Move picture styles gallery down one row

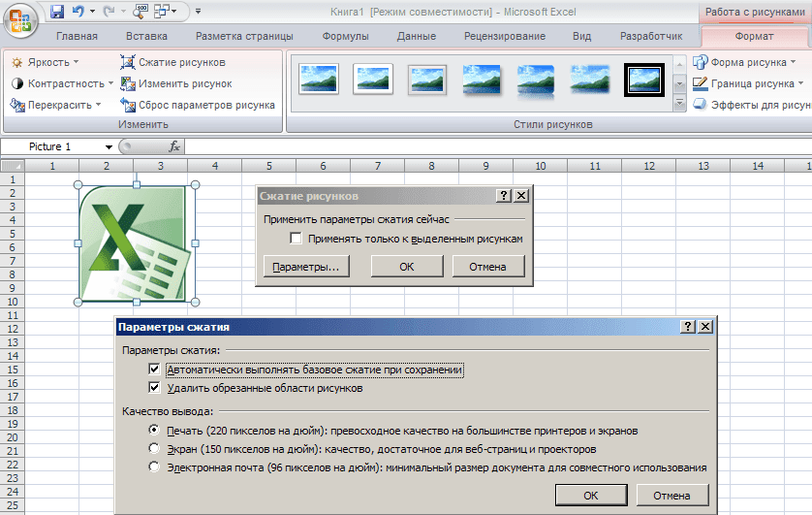(x=679, y=84)
